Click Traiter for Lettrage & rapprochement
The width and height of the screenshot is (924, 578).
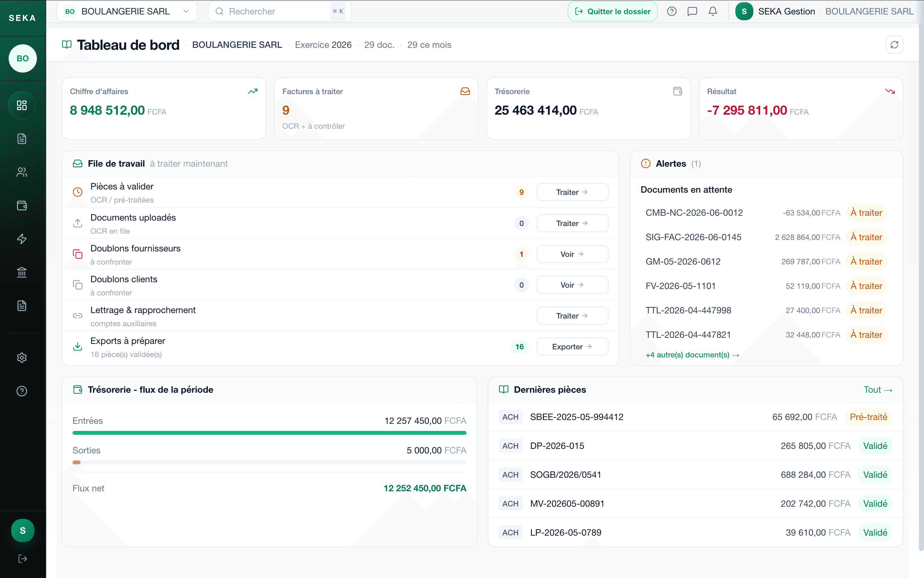pos(572,316)
